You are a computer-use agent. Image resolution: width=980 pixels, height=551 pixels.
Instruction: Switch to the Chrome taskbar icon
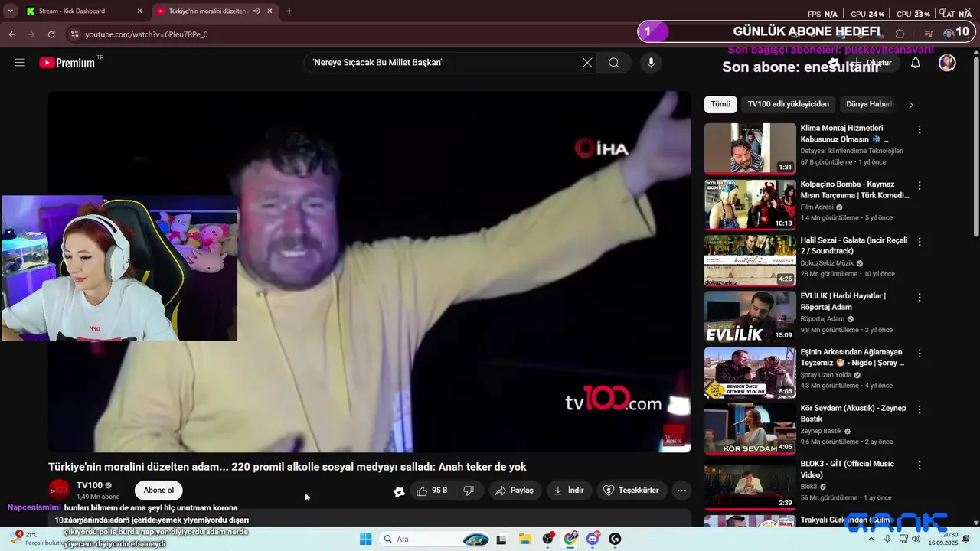coord(570,540)
